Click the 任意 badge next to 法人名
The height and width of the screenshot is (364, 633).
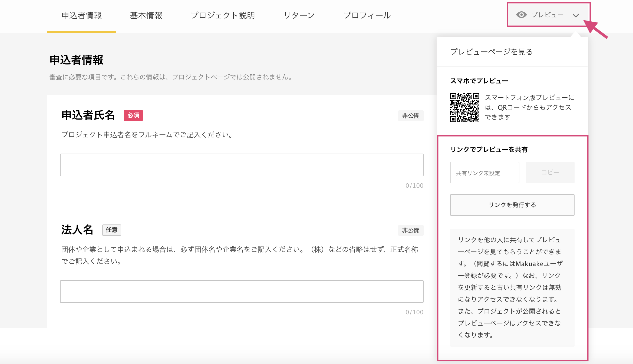tap(111, 230)
